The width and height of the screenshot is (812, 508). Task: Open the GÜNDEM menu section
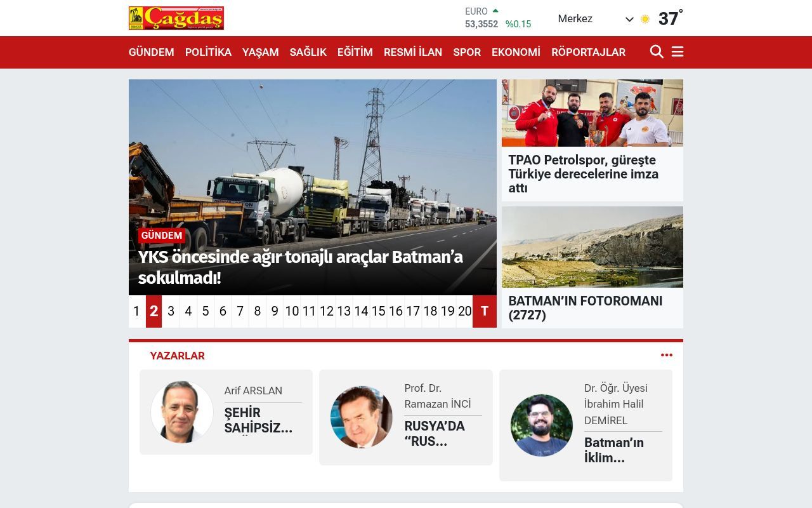coord(151,52)
